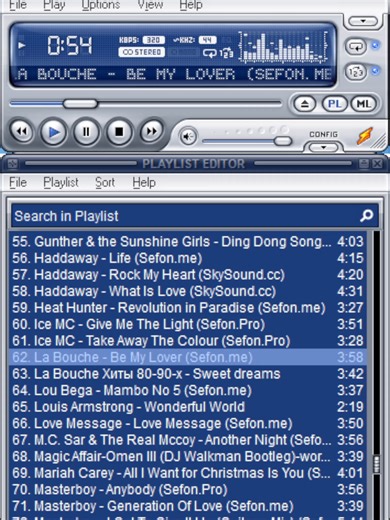Open the Sort menu
The image size is (390, 520).
(105, 182)
